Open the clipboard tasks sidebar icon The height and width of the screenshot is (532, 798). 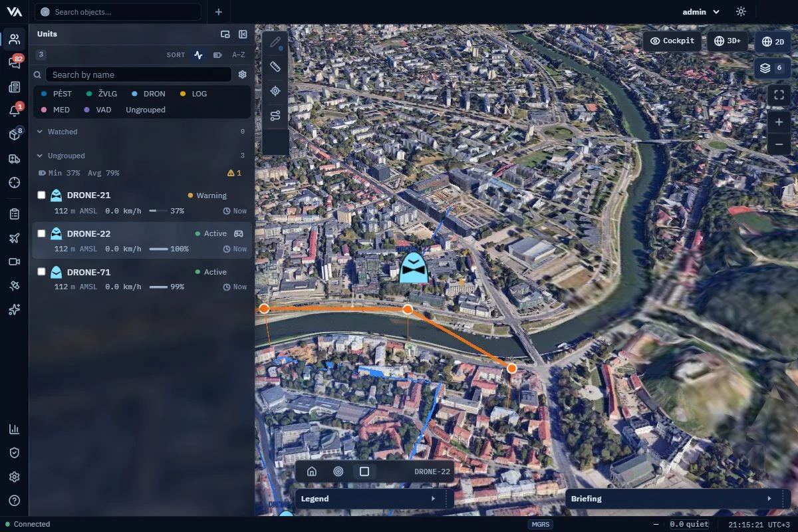(15, 214)
